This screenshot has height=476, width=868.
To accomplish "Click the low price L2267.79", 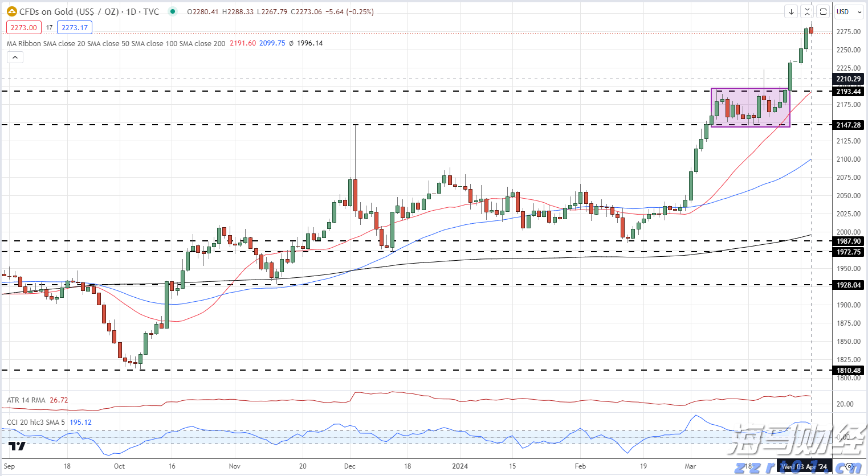I will pyautogui.click(x=272, y=11).
